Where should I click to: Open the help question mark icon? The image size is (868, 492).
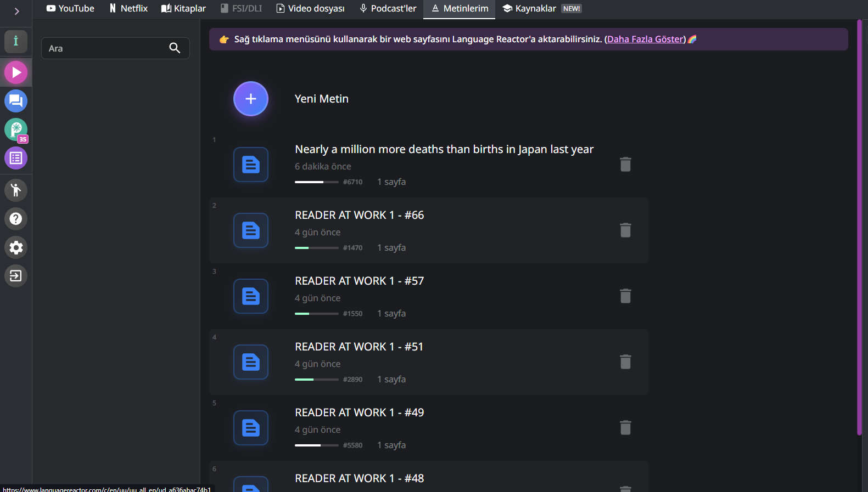16,219
